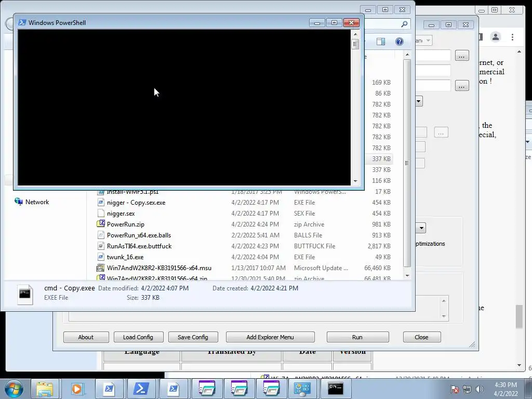Click the PowerShell scrollbar up arrow
532x399 pixels.
click(355, 34)
